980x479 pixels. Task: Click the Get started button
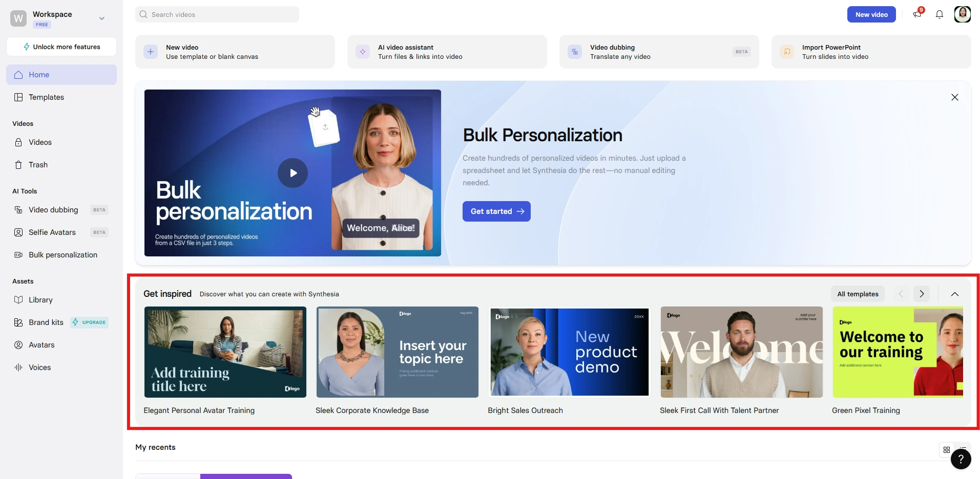tap(496, 211)
